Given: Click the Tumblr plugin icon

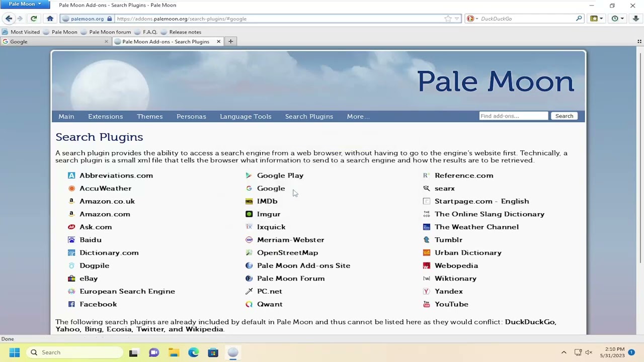Looking at the screenshot, I should 427,240.
